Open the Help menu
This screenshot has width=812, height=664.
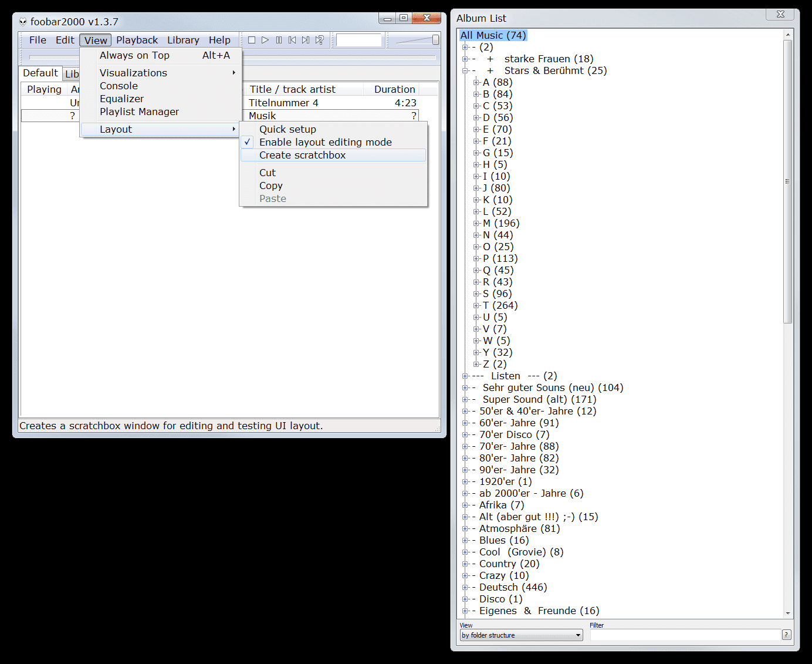[x=219, y=40]
